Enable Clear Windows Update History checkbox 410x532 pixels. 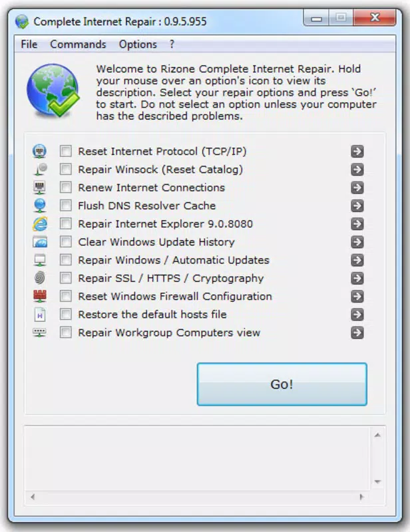click(x=65, y=241)
